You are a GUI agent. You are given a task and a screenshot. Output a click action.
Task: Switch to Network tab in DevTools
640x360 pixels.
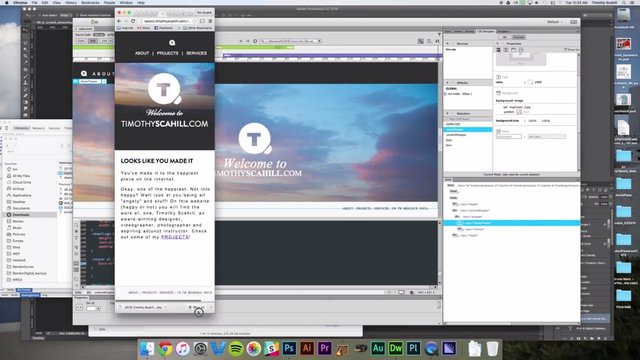click(x=38, y=128)
